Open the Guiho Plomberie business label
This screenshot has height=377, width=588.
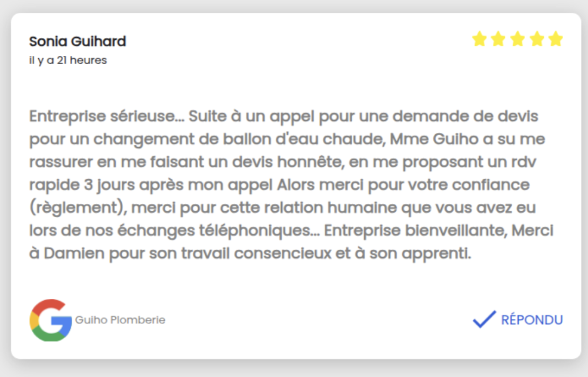pyautogui.click(x=120, y=320)
